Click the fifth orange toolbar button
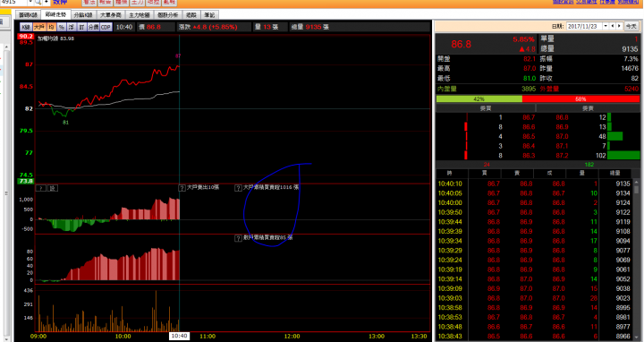The image size is (644, 342). (153, 3)
